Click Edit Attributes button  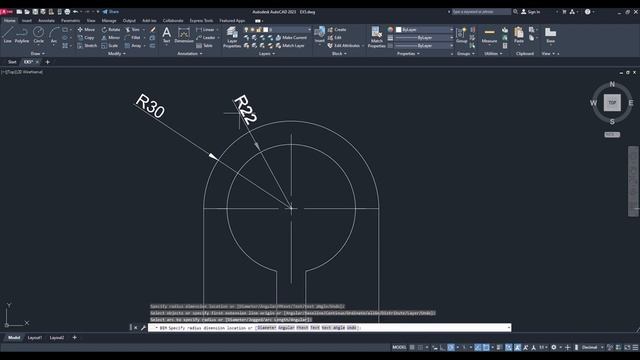(x=344, y=46)
